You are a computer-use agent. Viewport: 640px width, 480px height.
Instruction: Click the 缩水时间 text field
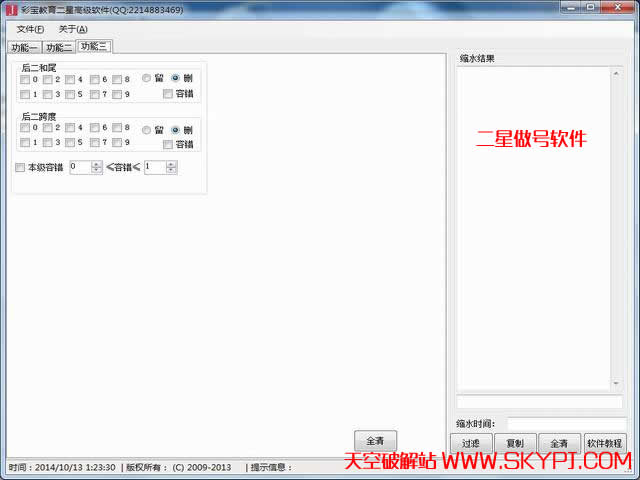566,424
